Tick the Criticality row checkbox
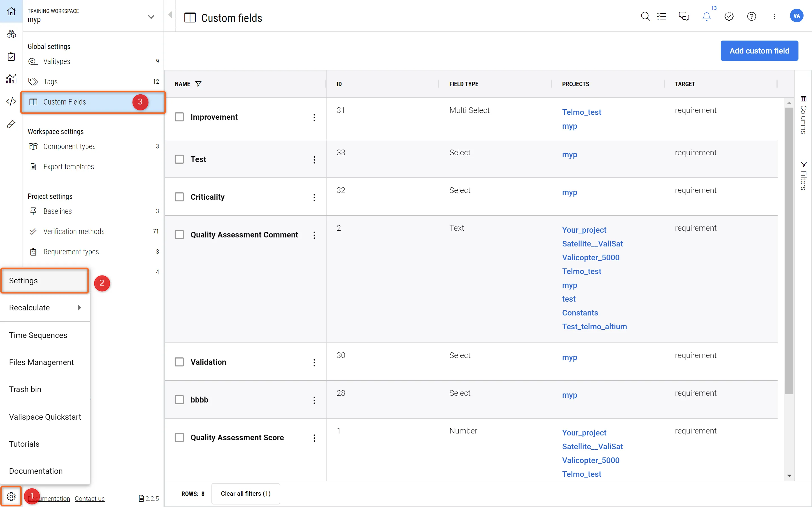 coord(179,197)
